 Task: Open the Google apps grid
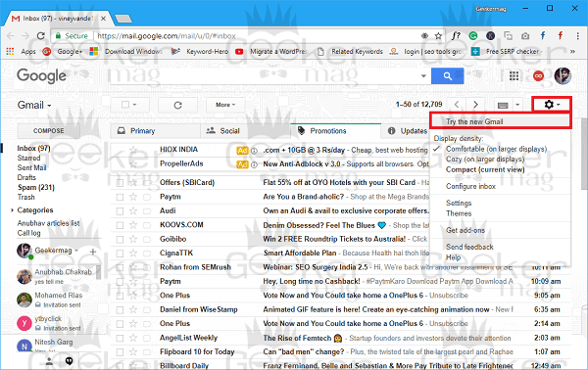tap(514, 76)
